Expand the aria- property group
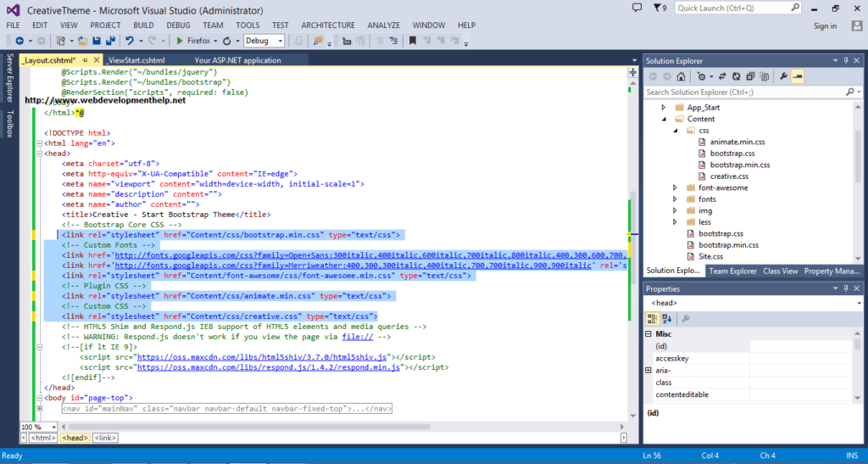This screenshot has width=868, height=464. (648, 371)
